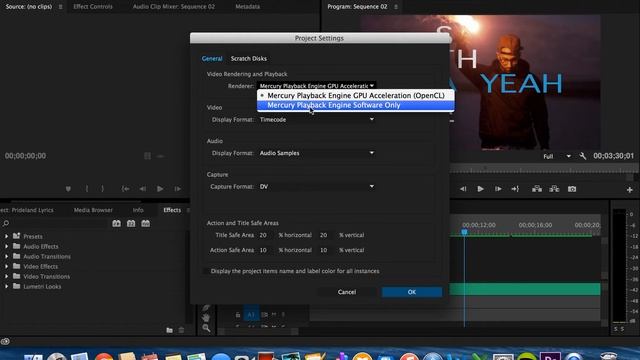Click the timeline playhead marker
Viewport: 640px width, 360px height.
[464, 232]
